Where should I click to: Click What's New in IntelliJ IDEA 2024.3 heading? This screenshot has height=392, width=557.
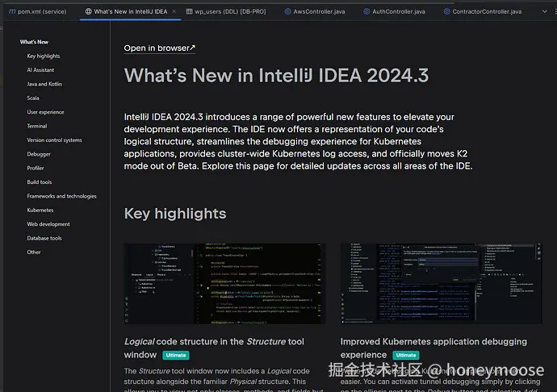pyautogui.click(x=276, y=75)
